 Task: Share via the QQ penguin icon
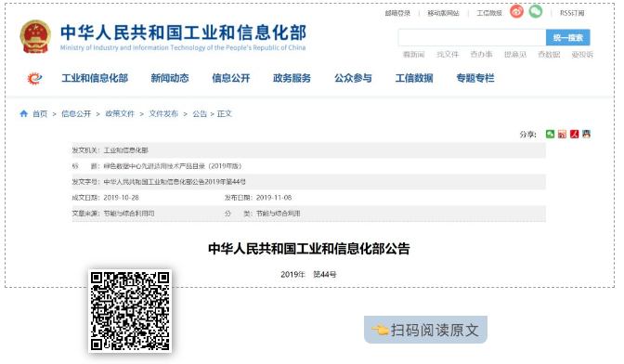point(586,134)
